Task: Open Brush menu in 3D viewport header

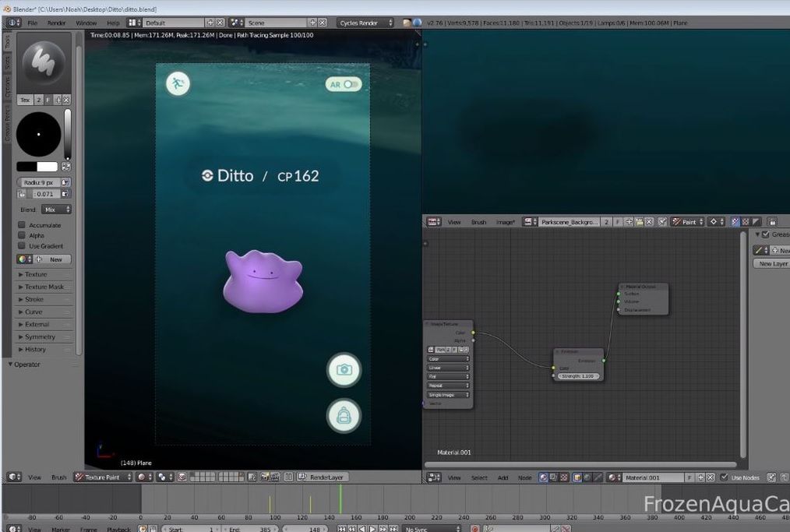Action: [58, 477]
